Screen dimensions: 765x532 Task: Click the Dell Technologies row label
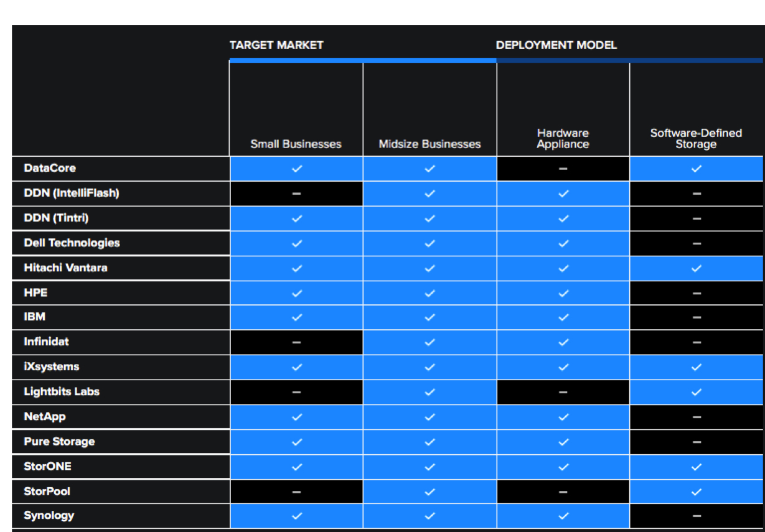[x=65, y=243]
